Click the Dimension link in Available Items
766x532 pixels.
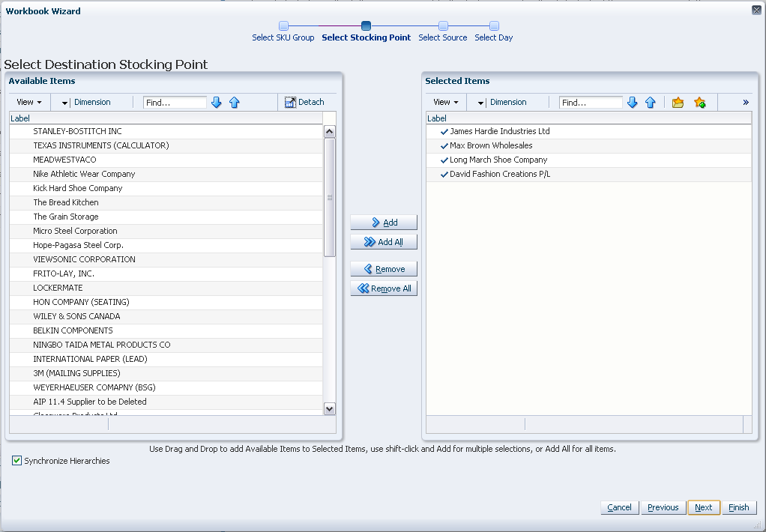tap(92, 102)
